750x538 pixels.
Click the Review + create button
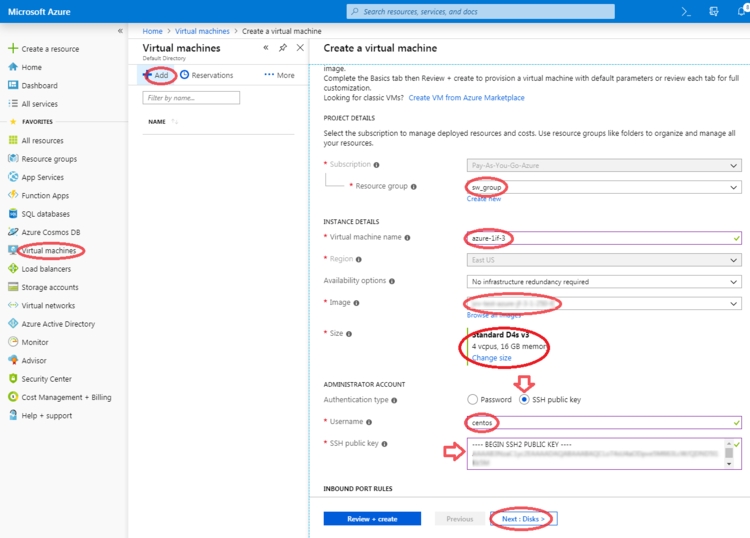point(372,519)
